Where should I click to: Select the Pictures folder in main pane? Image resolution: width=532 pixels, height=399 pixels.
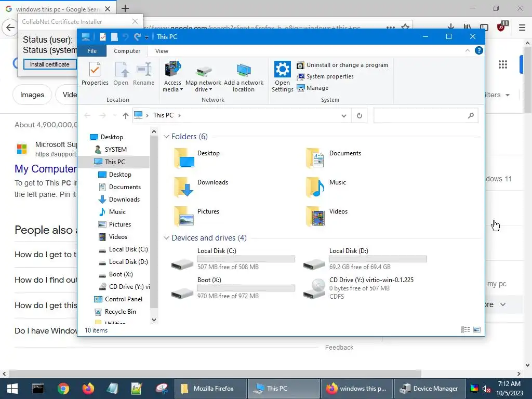pos(197,217)
